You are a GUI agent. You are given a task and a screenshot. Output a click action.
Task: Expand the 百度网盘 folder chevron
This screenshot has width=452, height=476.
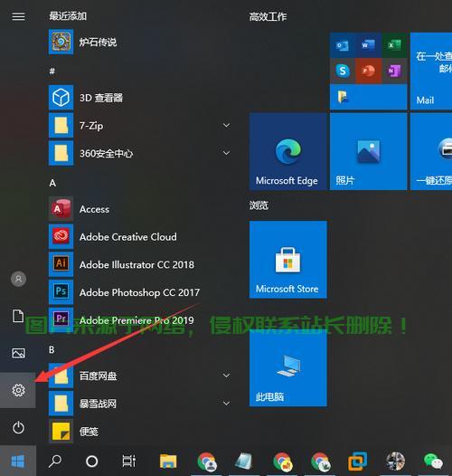(x=226, y=376)
